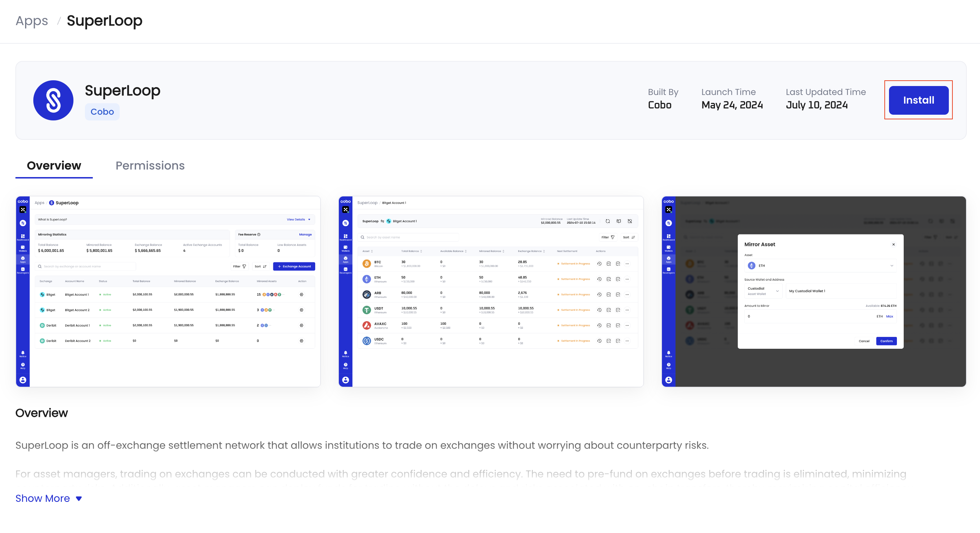The image size is (980, 533).
Task: Click the AVAXC Avalanche icon in second screenshot
Action: 366,325
